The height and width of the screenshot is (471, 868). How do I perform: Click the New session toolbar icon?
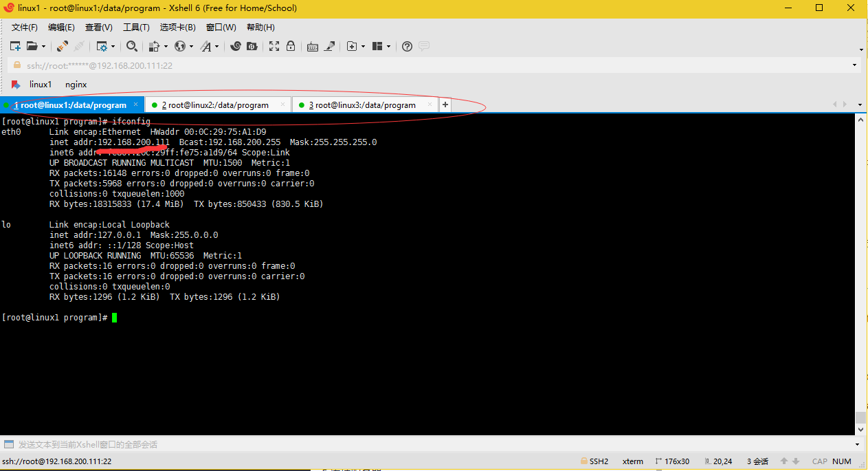15,46
